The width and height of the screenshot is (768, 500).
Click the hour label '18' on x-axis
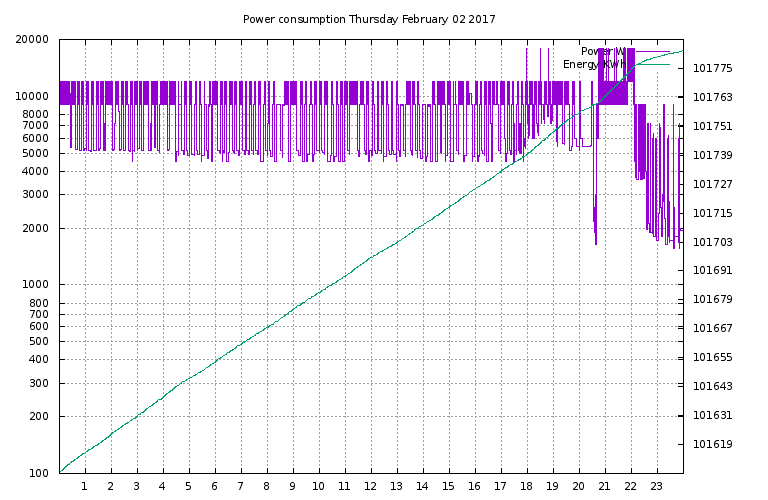(x=527, y=486)
